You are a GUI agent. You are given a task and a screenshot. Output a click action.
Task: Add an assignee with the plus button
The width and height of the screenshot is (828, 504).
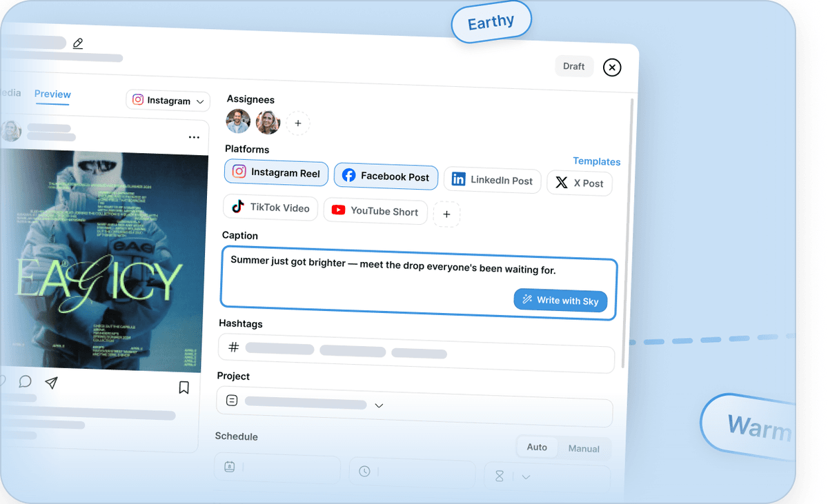298,123
